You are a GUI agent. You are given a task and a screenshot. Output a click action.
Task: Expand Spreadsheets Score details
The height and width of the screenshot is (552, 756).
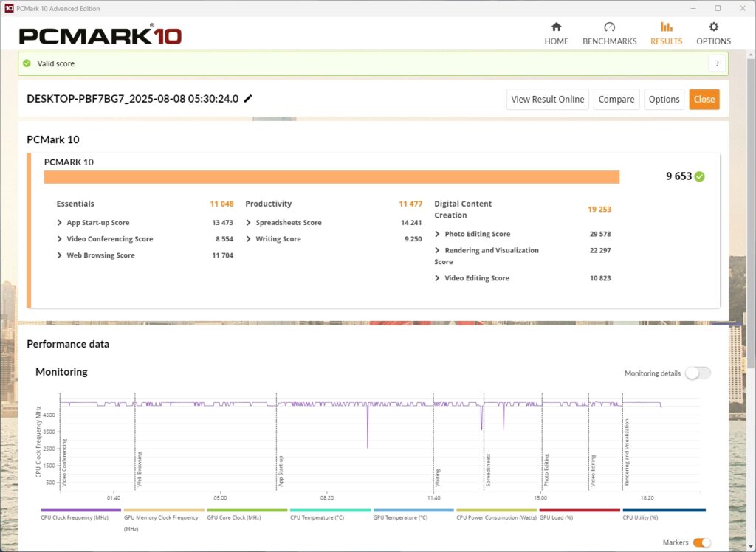248,223
